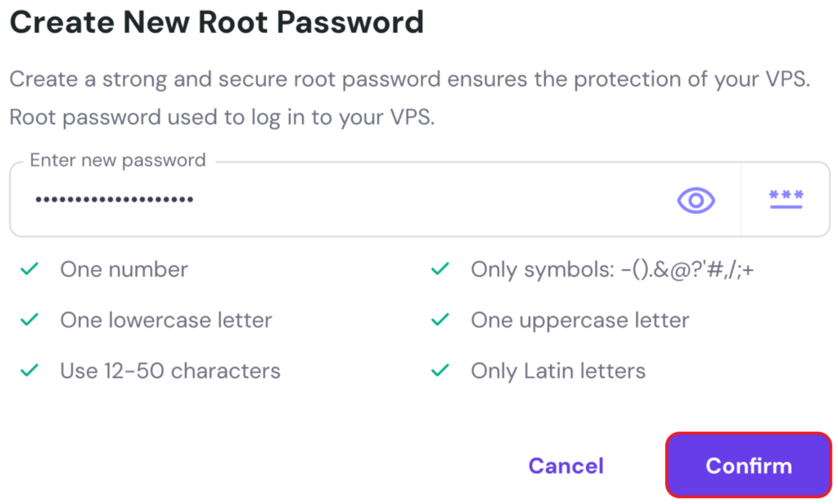Click the checkmark next to One lowercase letter
Screen dimensions: 838x504
tap(29, 319)
